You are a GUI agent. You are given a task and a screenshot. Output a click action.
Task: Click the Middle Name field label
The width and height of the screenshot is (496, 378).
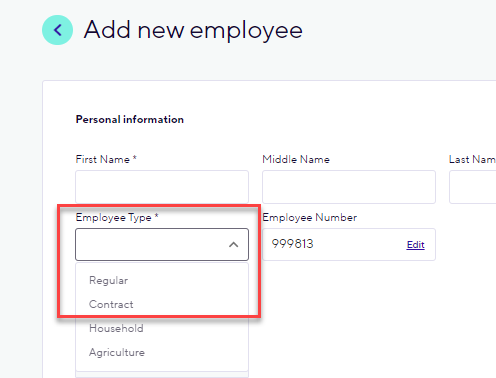click(296, 159)
